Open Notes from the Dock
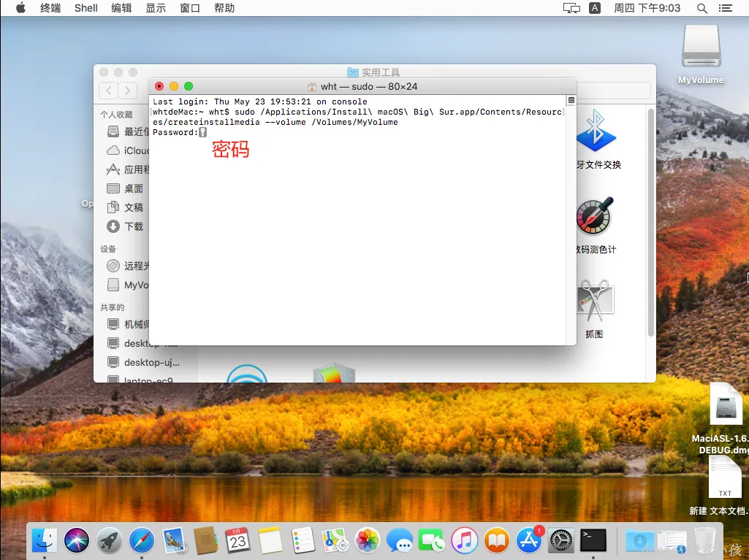749x560 pixels. [270, 540]
